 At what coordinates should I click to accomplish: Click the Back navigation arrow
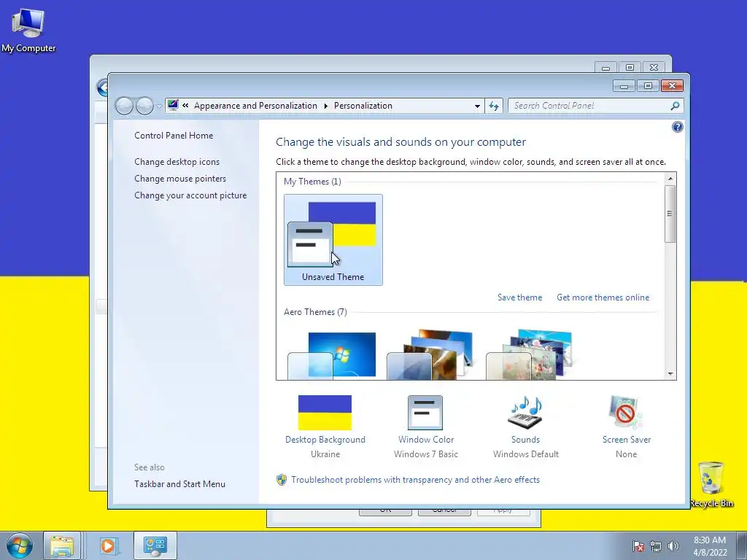point(124,106)
